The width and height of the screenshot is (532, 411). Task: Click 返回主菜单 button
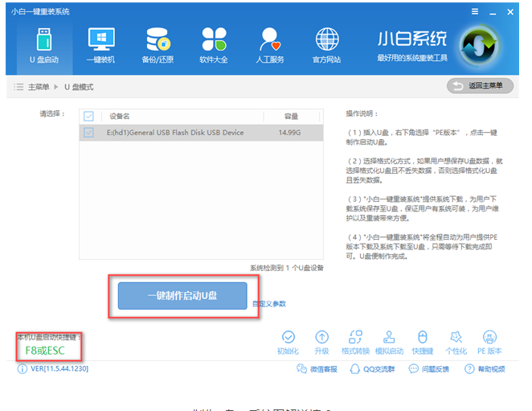coord(480,86)
